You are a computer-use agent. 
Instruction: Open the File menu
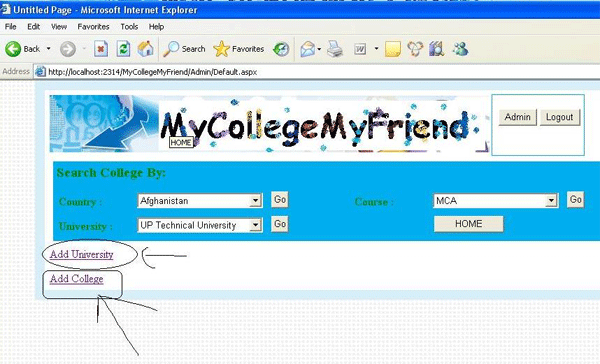(10, 27)
